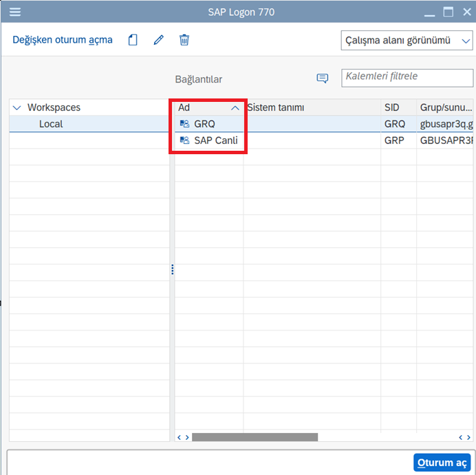Click the Kalemleri filtrele input field

click(407, 77)
